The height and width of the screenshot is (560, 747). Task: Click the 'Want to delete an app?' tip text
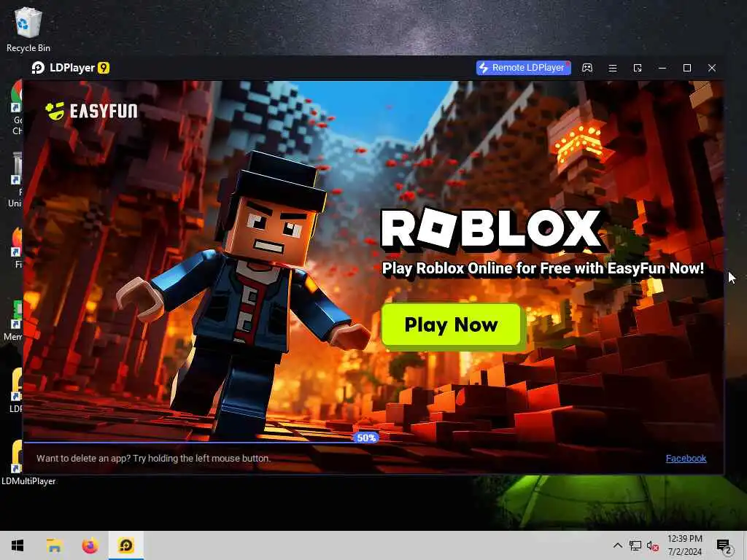pos(153,458)
